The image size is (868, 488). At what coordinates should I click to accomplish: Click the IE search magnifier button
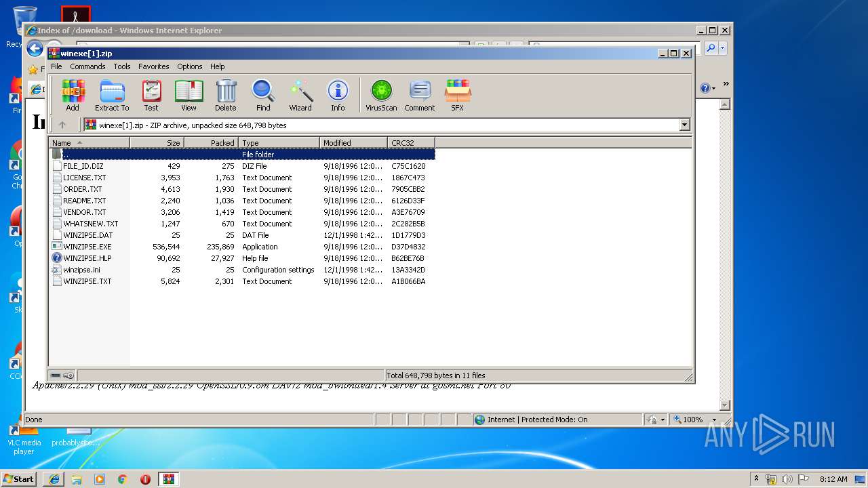(x=711, y=48)
